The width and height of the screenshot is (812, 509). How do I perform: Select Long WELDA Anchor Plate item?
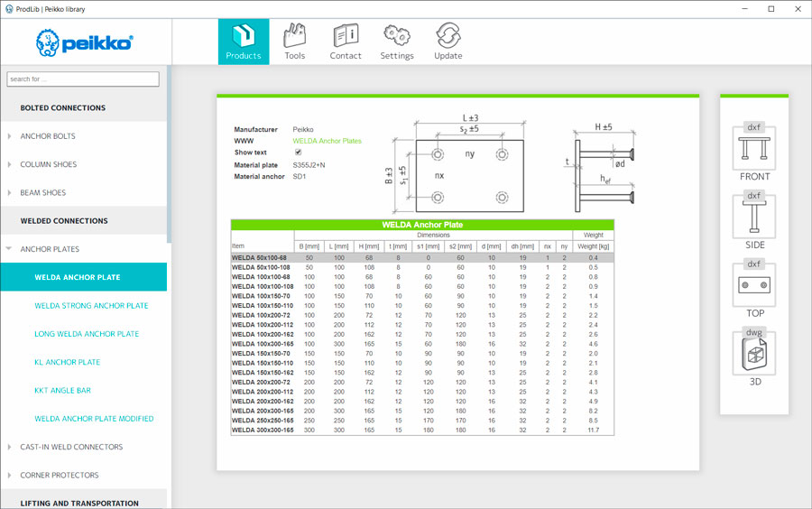(87, 334)
